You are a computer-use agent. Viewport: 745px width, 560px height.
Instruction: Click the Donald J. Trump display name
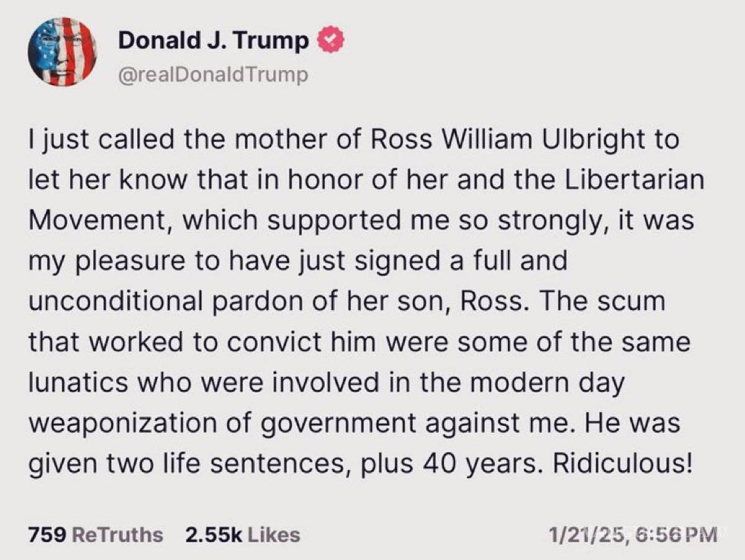(213, 39)
